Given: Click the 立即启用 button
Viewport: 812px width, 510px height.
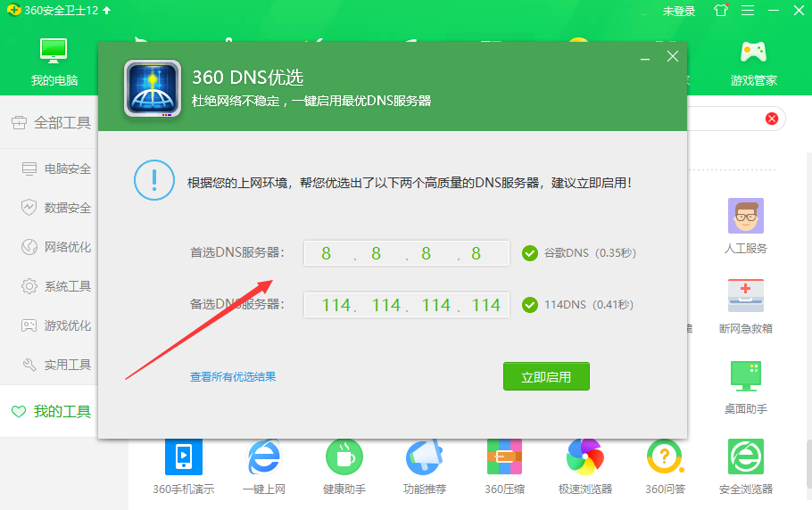Looking at the screenshot, I should click(x=546, y=376).
